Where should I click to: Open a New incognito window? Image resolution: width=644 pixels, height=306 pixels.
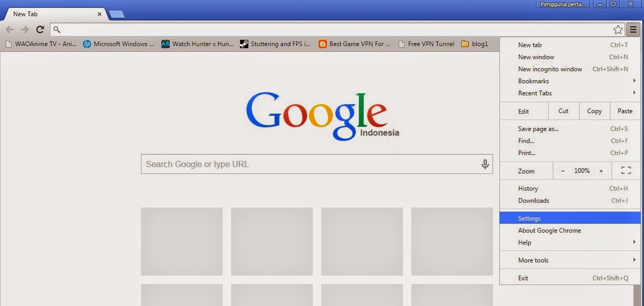[570, 69]
